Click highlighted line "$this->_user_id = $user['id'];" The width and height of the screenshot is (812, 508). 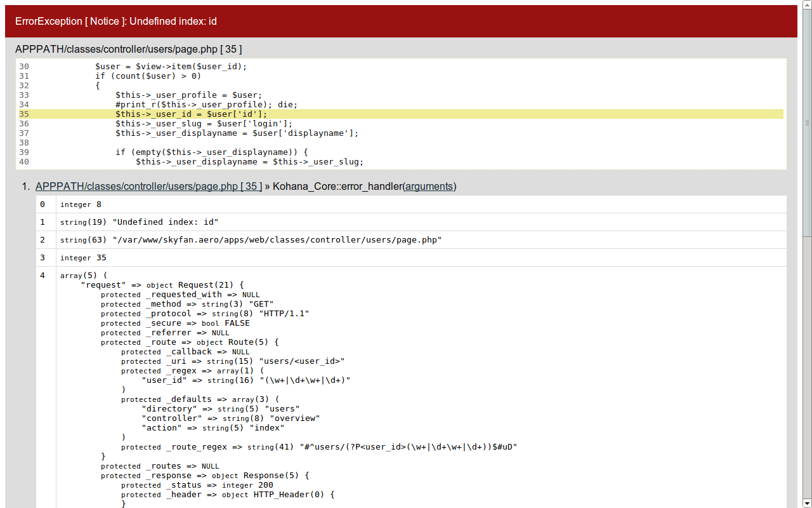point(401,114)
